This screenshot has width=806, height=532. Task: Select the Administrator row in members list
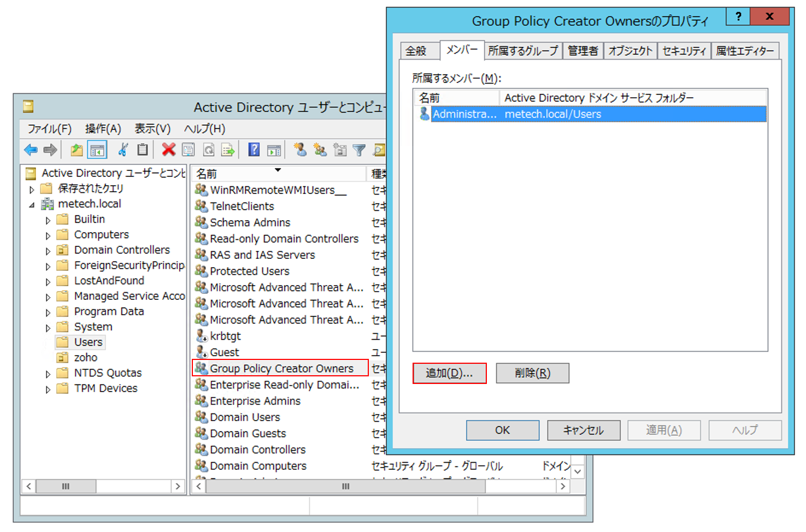[x=592, y=114]
